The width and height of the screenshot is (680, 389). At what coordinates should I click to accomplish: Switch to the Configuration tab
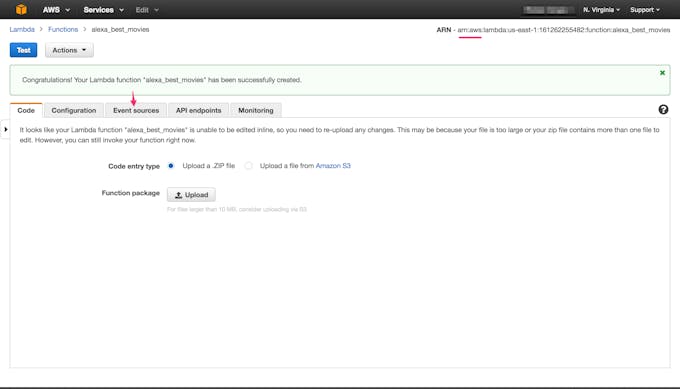point(74,110)
